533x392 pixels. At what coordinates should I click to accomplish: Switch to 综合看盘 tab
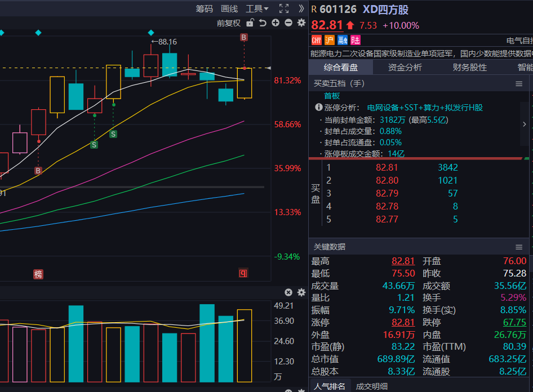coord(341,67)
